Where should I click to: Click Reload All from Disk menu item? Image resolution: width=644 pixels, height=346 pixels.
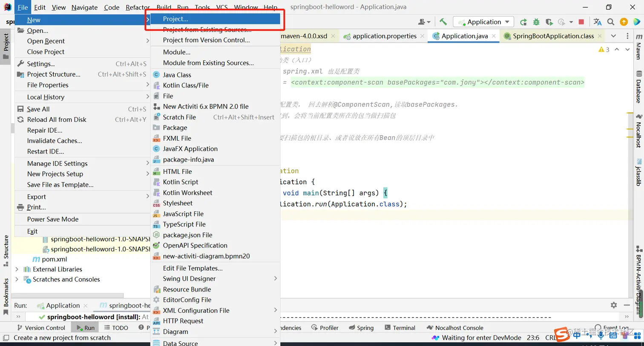pos(82,119)
